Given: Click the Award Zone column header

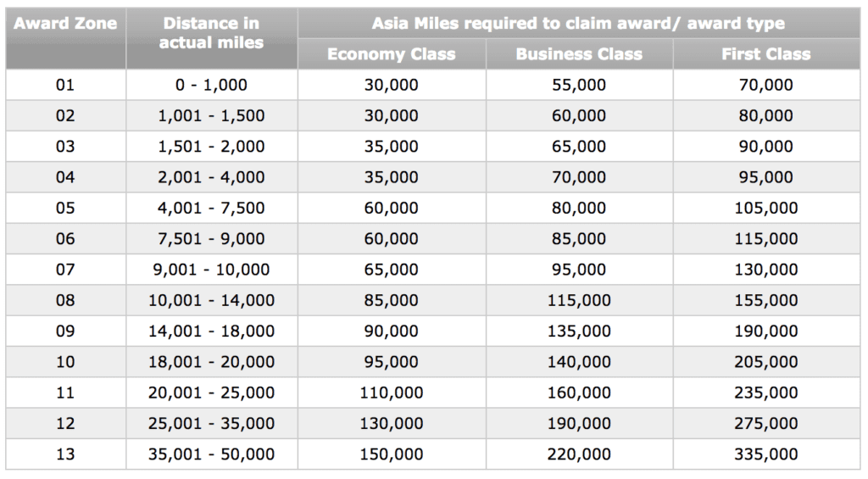Looking at the screenshot, I should coord(65,24).
